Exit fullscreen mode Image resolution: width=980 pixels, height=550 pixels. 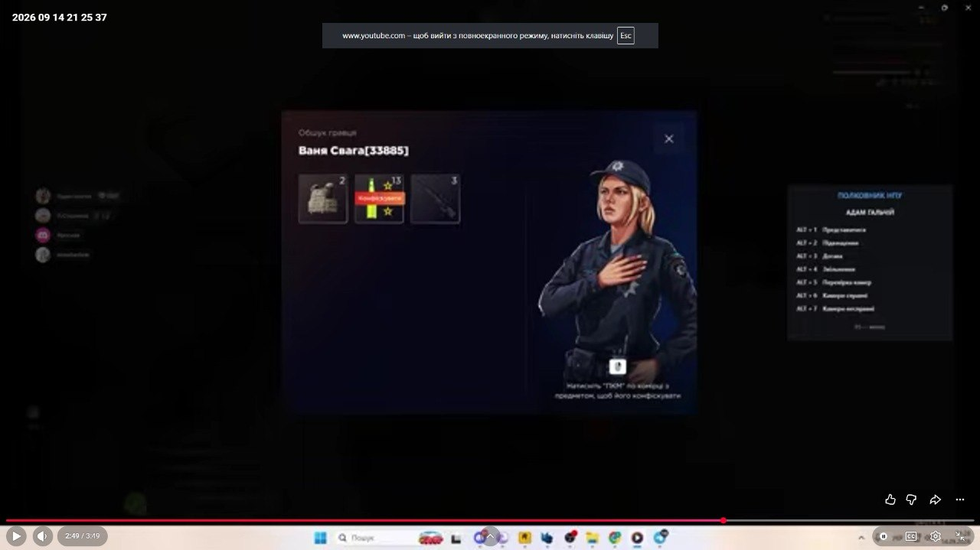(961, 536)
